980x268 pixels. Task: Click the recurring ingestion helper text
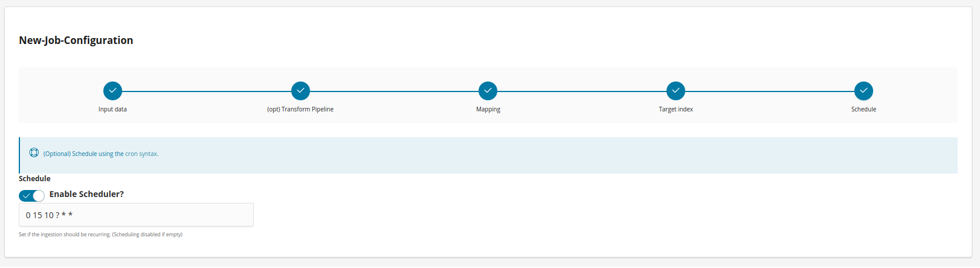coord(100,235)
